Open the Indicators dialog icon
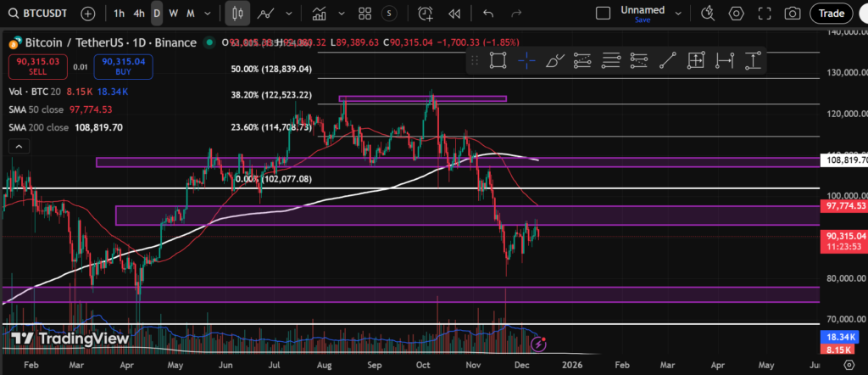Screen dimensions: 868x375 tap(319, 14)
